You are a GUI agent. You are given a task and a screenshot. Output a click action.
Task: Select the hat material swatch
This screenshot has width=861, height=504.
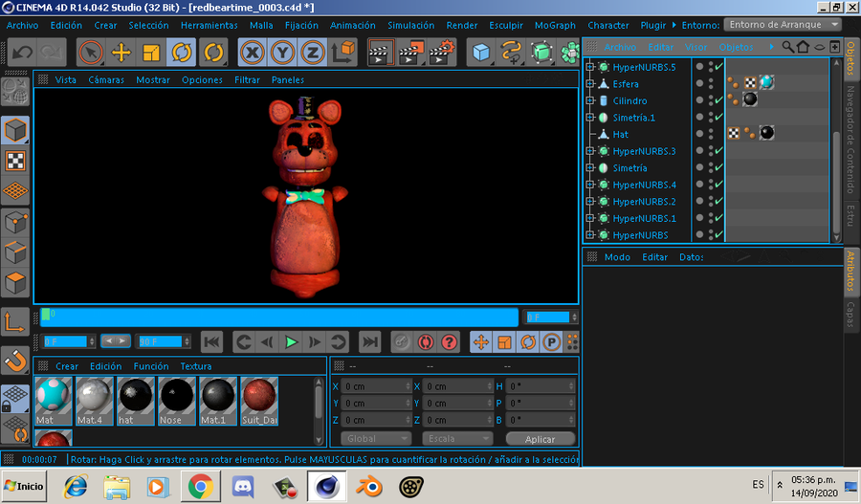136,402
